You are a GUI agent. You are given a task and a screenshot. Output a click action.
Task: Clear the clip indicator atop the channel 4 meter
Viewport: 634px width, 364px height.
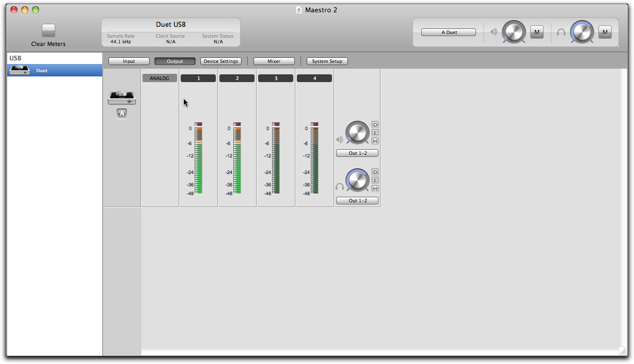point(314,124)
